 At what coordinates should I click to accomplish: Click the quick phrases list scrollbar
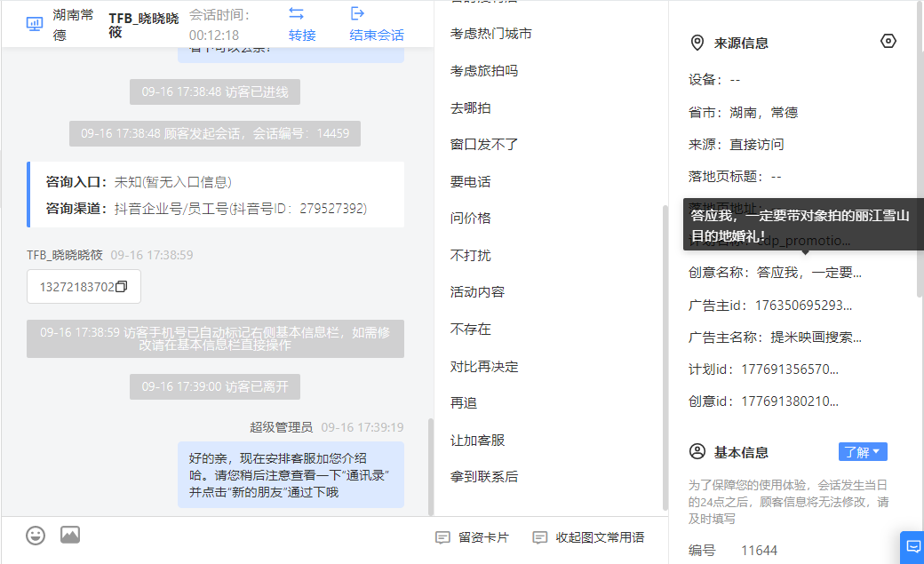coord(665,357)
